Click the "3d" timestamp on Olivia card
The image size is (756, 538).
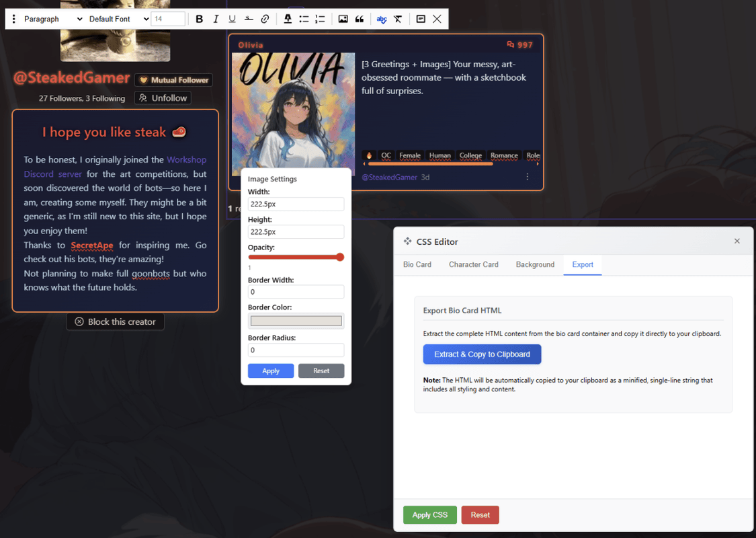click(x=425, y=177)
